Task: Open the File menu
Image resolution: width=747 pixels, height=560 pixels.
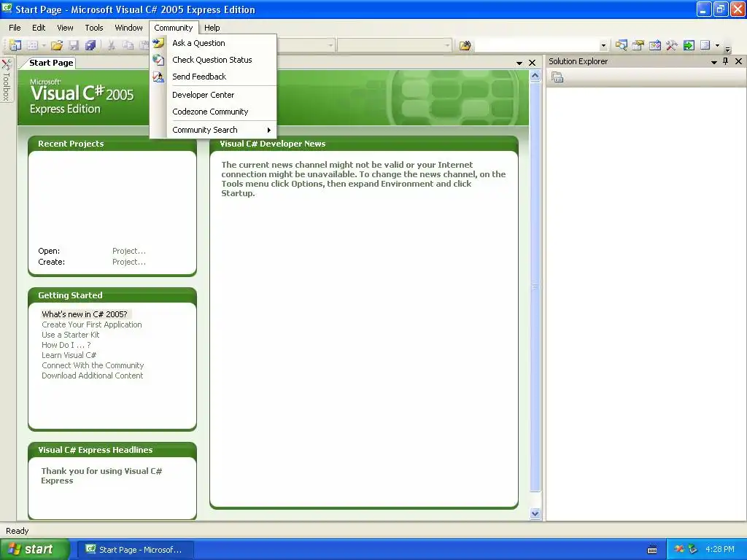Action: point(15,28)
